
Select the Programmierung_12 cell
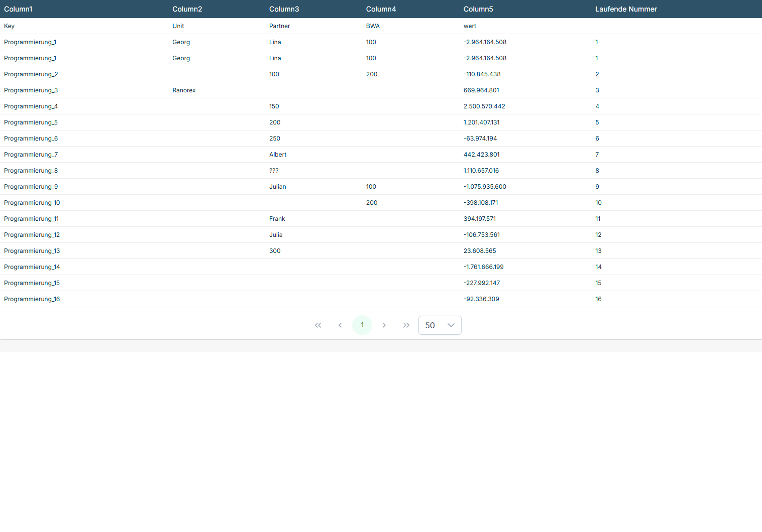32,235
